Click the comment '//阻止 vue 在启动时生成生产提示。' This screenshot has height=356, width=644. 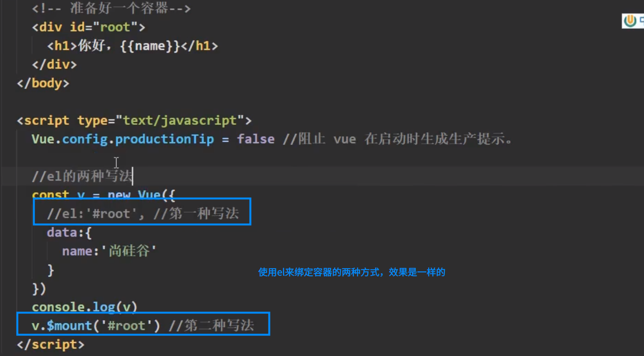398,139
